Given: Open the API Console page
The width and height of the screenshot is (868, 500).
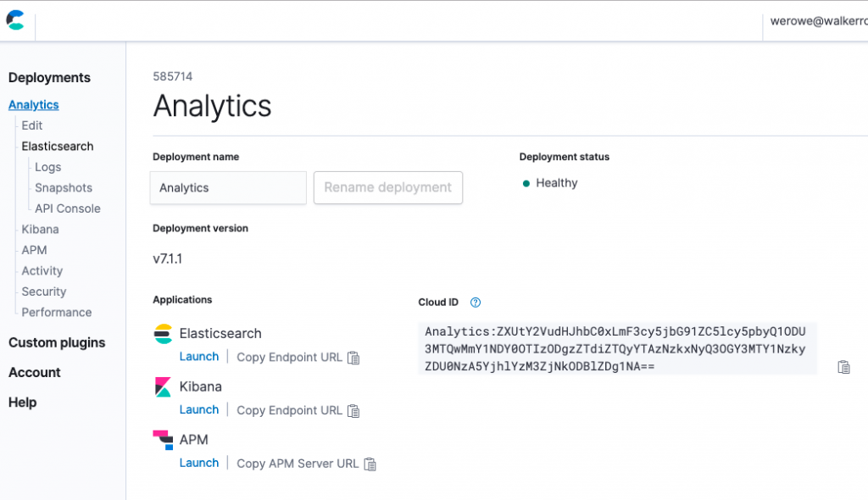Looking at the screenshot, I should 68,208.
